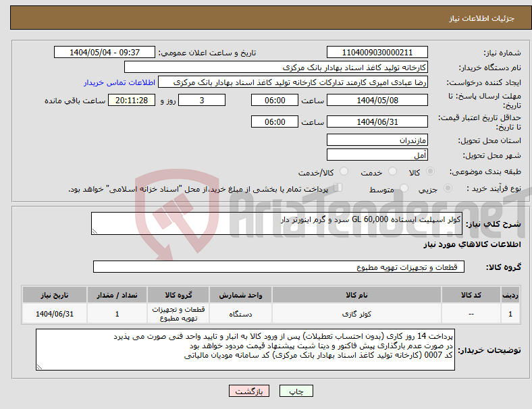The width and height of the screenshot is (532, 409).
Task: Click the announcement date field 1404/05/04 - 09:37
Action: pos(105,53)
